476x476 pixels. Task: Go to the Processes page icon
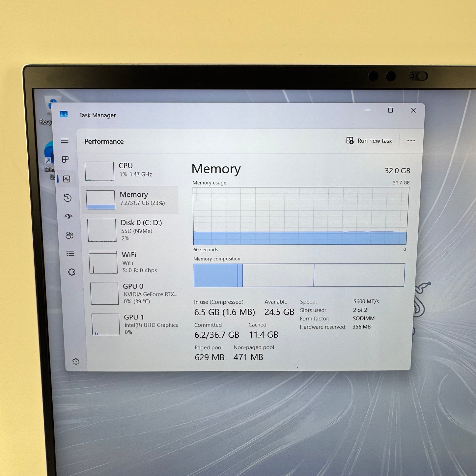pyautogui.click(x=66, y=159)
